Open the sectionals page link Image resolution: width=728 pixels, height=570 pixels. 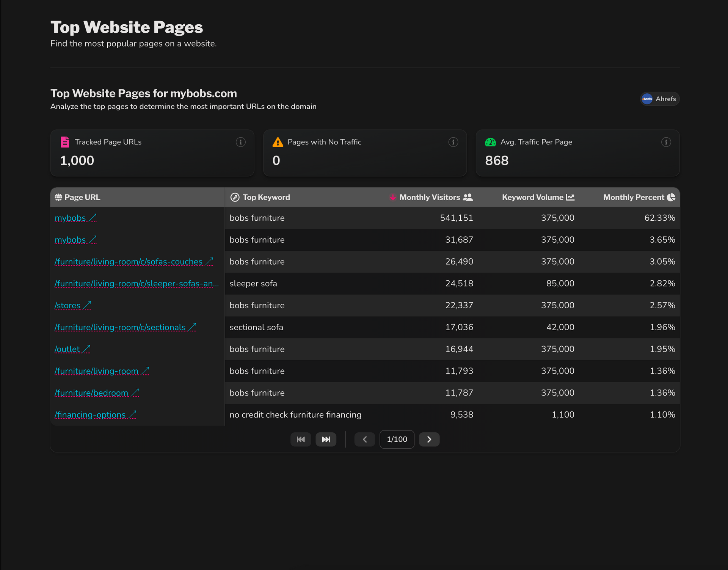(126, 327)
